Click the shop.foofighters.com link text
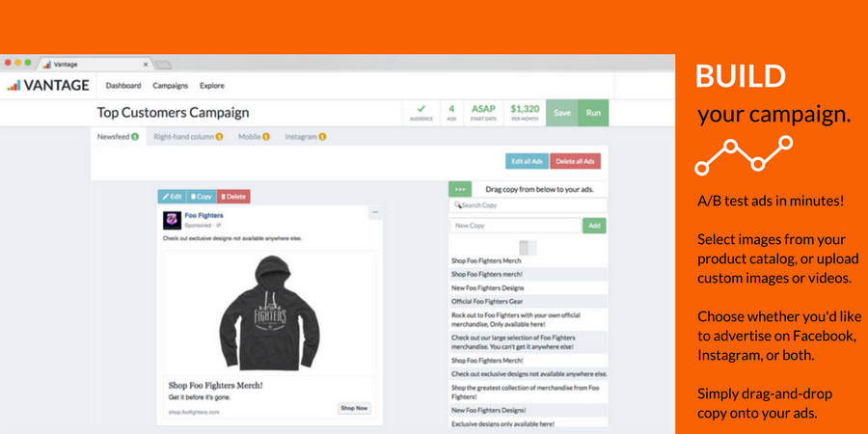868x434 pixels. click(x=194, y=412)
